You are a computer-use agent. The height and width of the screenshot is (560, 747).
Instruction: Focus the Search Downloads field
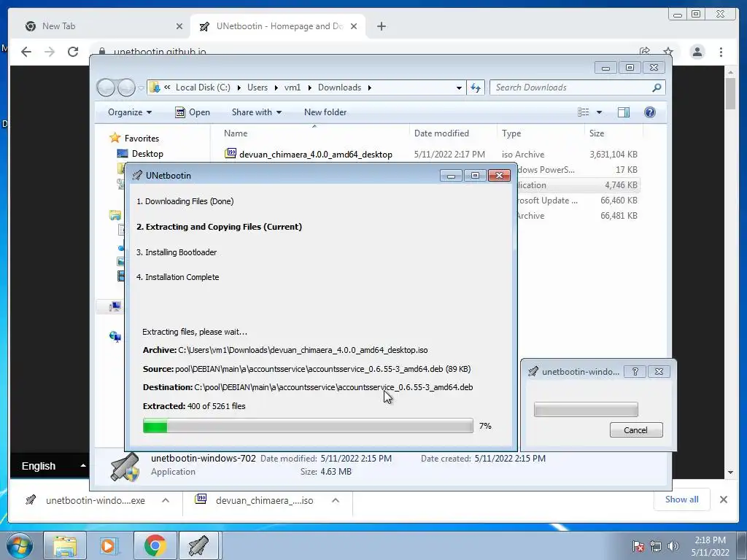click(x=578, y=87)
